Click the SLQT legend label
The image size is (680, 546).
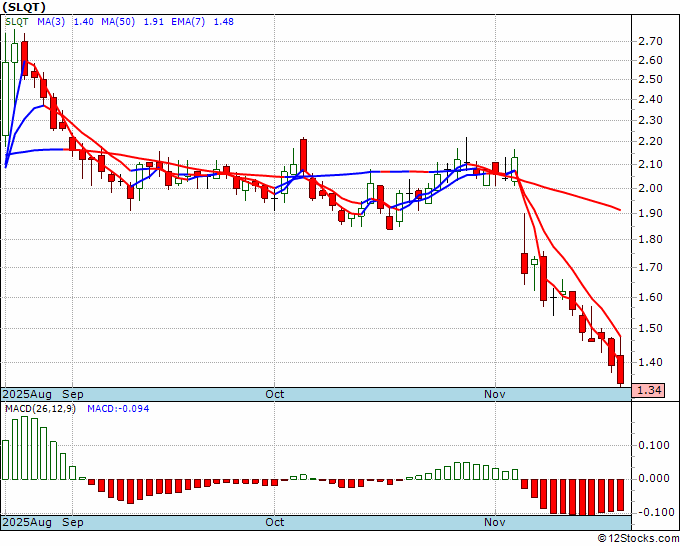pos(16,22)
